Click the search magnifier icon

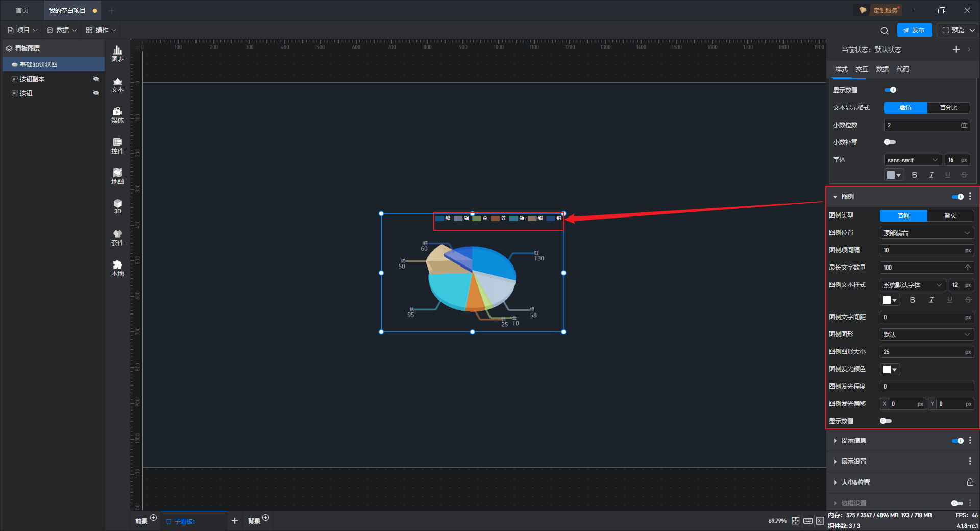pos(885,31)
